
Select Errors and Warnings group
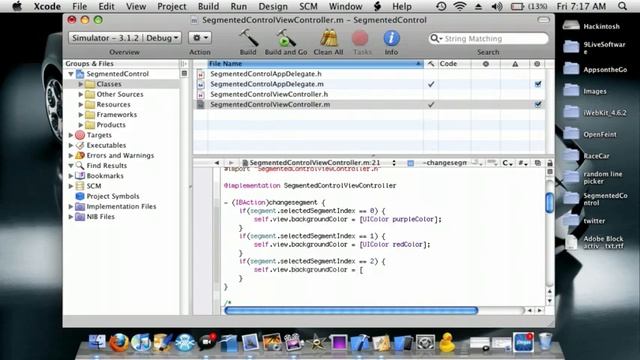[120, 156]
